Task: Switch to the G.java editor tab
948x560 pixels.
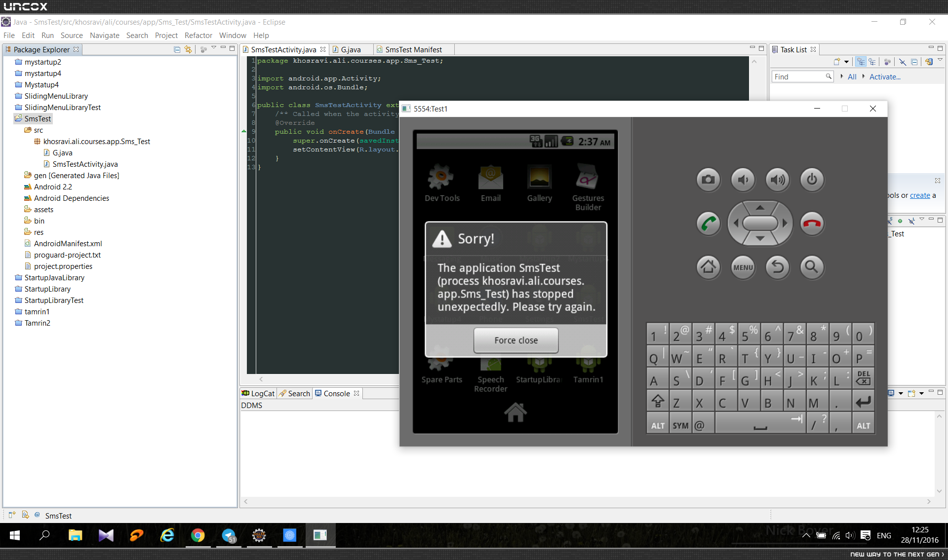Action: (x=351, y=50)
